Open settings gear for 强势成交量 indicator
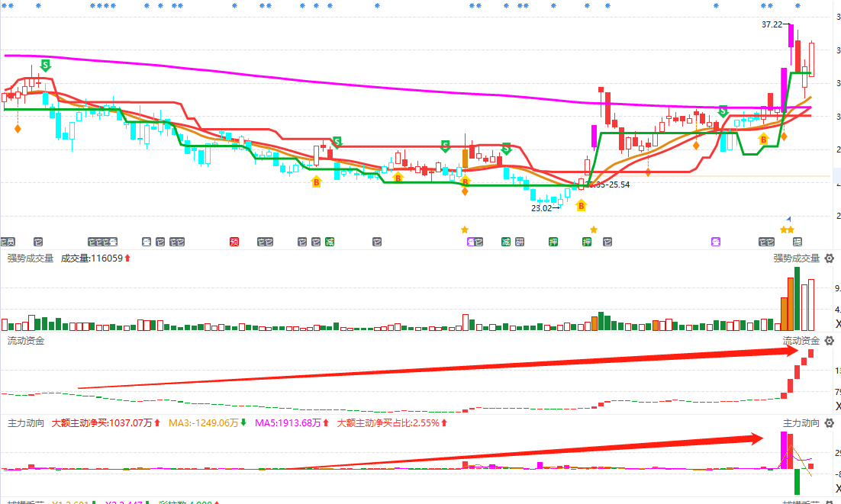The image size is (841, 504). [829, 258]
